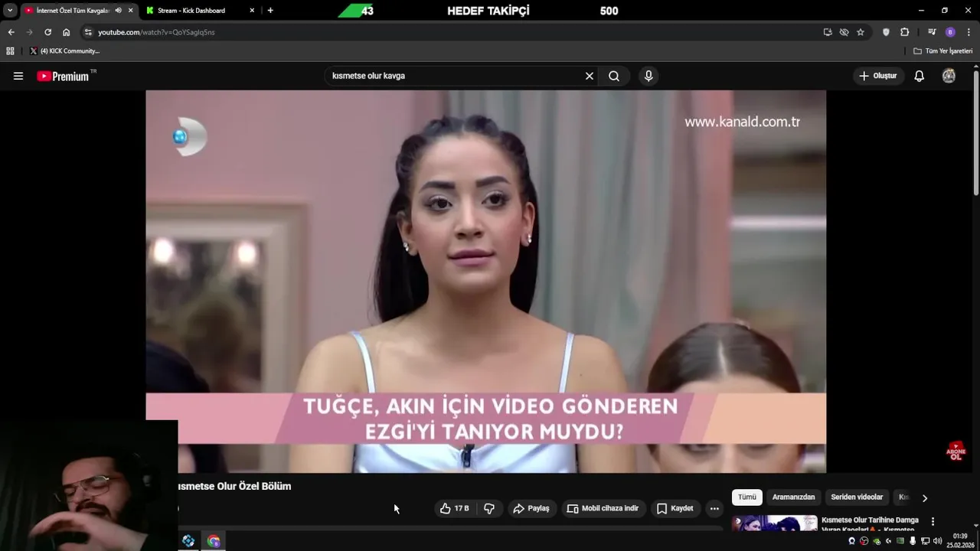Screen dimensions: 980x551
Task: Open the apps grid in bookmarks bar
Action: (10, 51)
